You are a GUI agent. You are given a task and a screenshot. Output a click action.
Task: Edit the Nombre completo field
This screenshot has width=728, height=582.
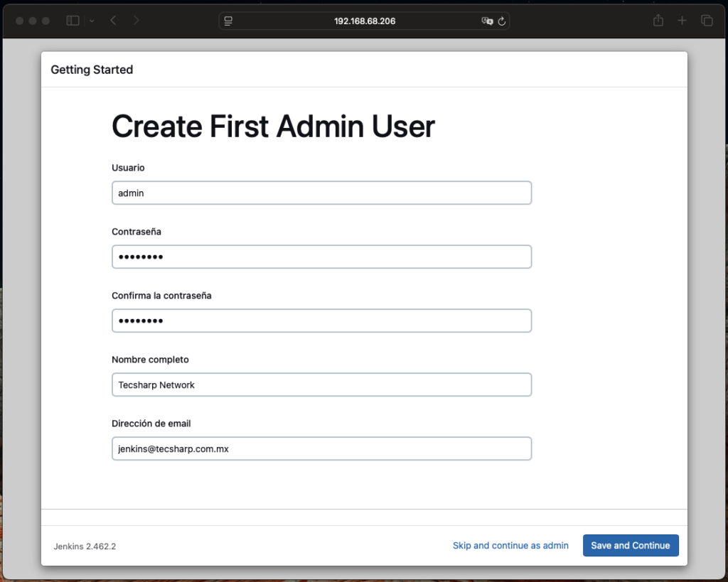322,384
